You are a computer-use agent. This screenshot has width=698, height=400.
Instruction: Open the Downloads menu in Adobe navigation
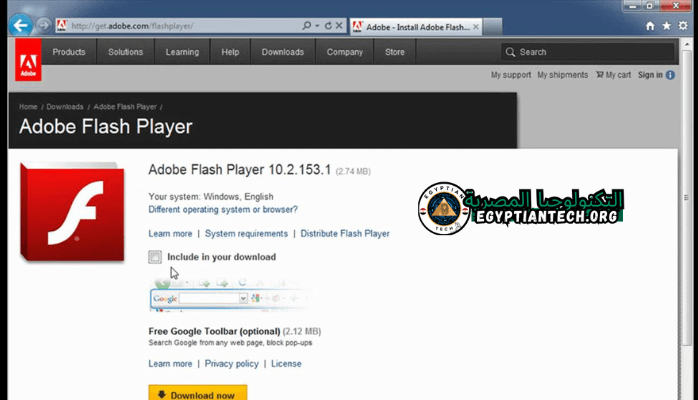(282, 52)
